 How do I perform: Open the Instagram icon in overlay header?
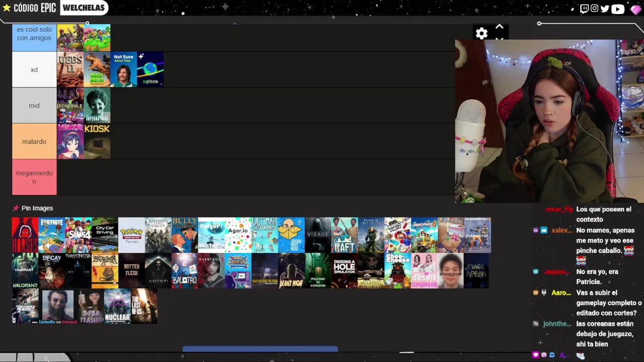[x=594, y=9]
